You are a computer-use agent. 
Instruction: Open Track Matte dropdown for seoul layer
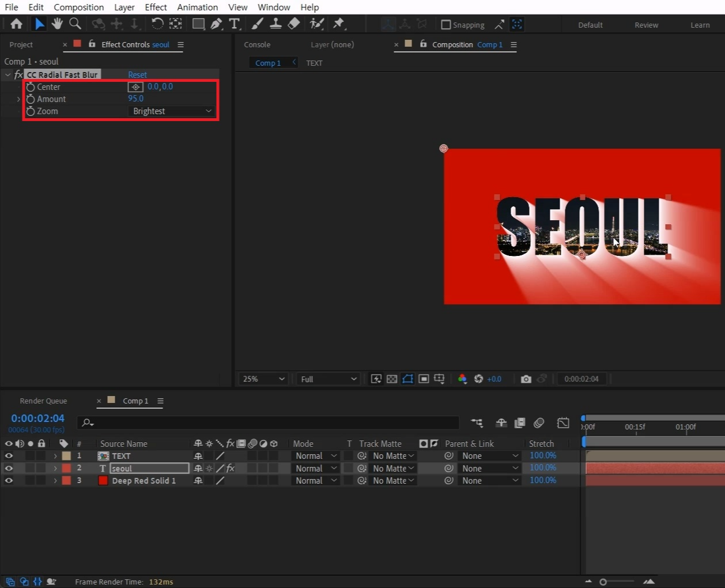coord(392,468)
